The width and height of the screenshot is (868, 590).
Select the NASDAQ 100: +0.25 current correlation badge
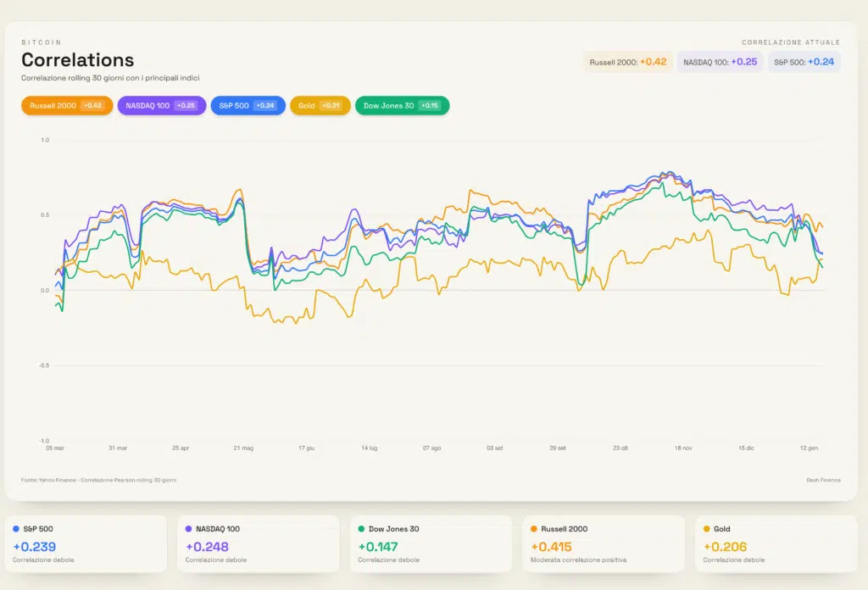pos(720,62)
